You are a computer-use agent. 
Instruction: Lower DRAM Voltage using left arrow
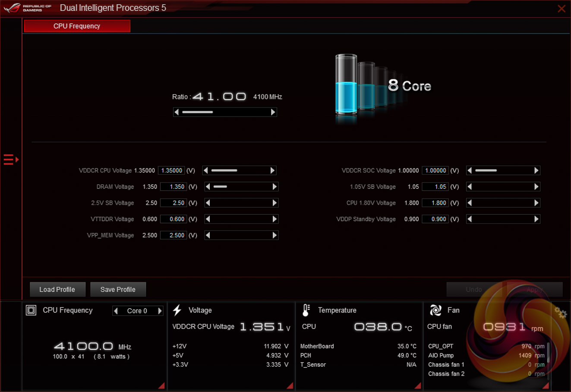pyautogui.click(x=208, y=187)
